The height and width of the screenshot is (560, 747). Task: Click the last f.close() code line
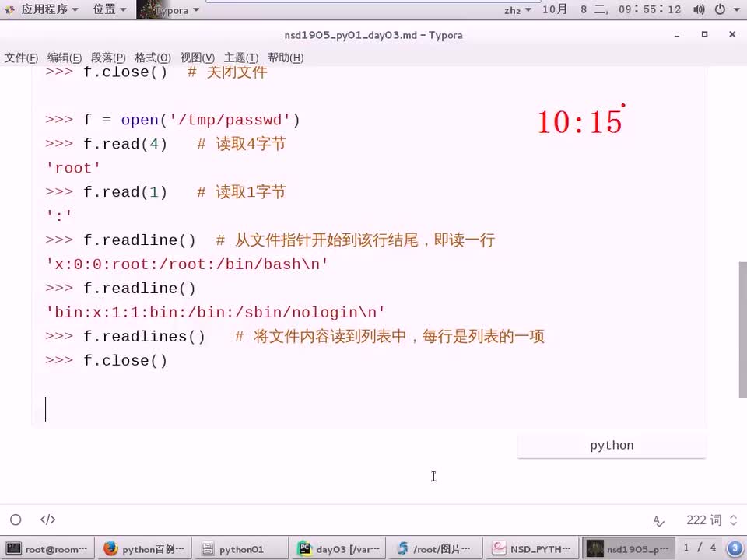coord(107,360)
